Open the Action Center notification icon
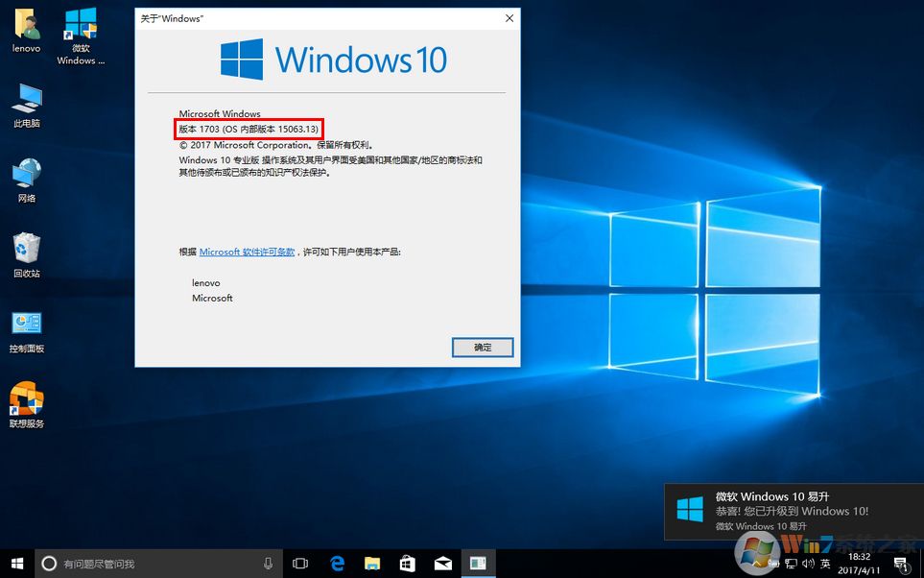 click(x=901, y=565)
